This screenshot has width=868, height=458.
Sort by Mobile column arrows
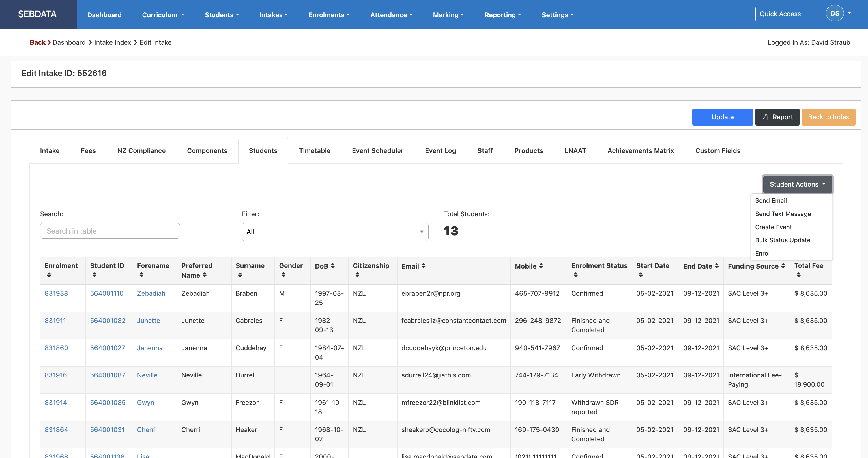541,266
